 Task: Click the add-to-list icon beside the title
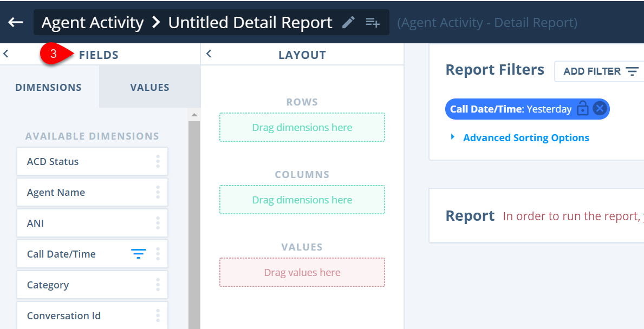coord(373,22)
